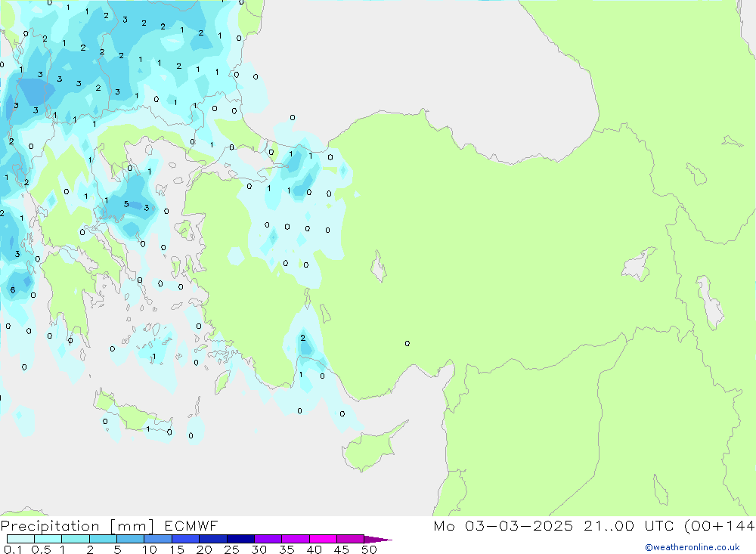Click the '30' legend scale label
This screenshot has height=554, width=756.
(x=259, y=549)
